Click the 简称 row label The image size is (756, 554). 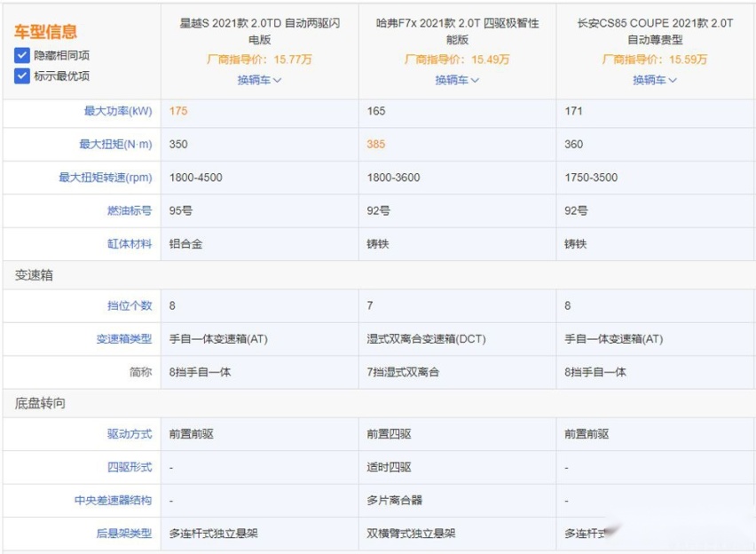tap(140, 372)
